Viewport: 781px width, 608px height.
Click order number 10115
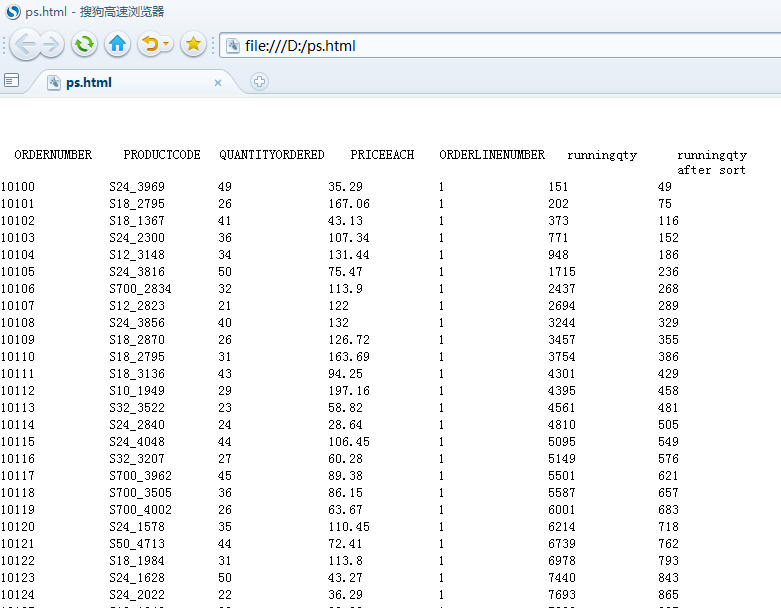(x=17, y=442)
